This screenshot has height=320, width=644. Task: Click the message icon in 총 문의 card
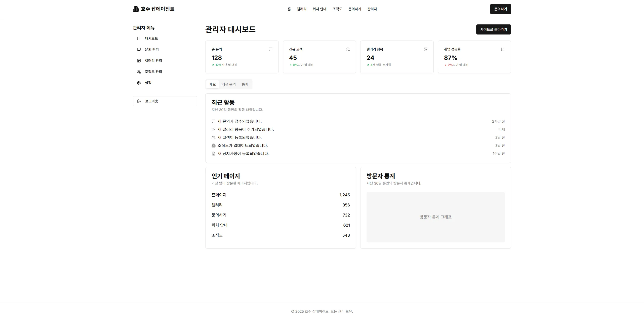[x=270, y=49]
